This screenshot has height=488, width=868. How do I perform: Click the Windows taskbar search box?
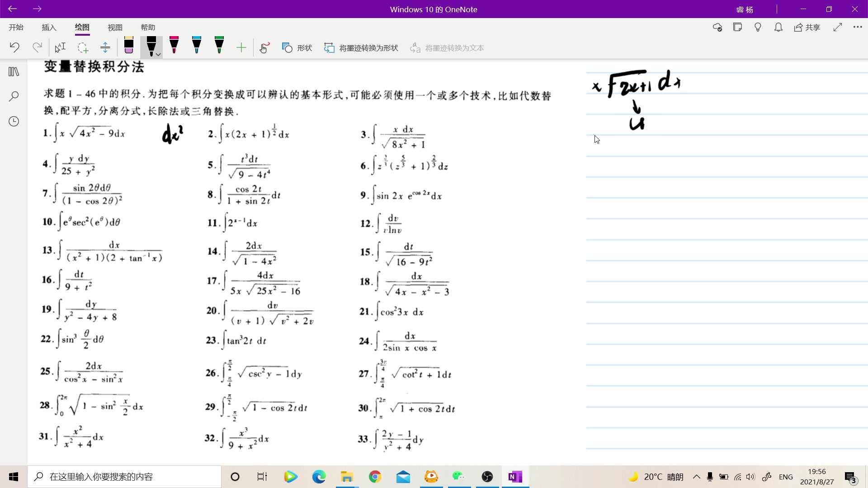124,477
